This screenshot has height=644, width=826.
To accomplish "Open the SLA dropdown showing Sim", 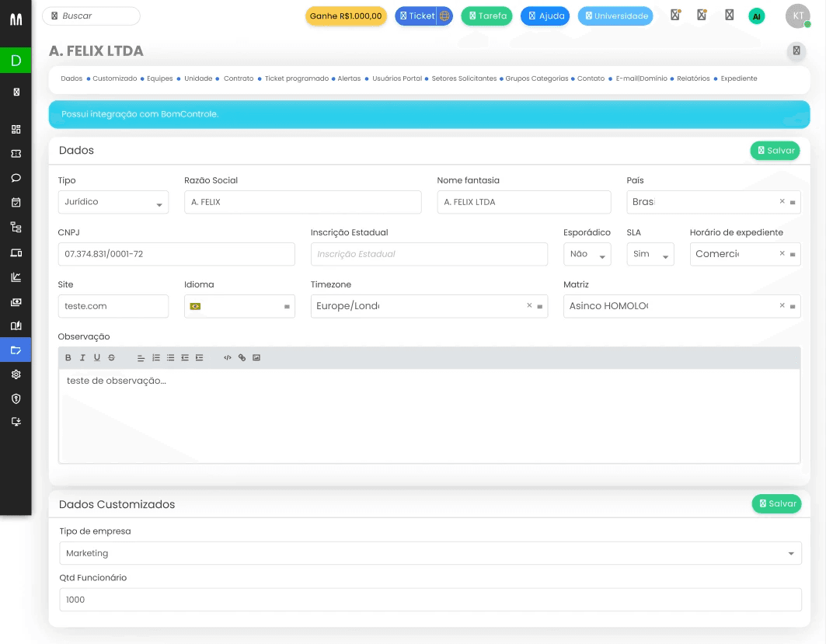I will 650,254.
